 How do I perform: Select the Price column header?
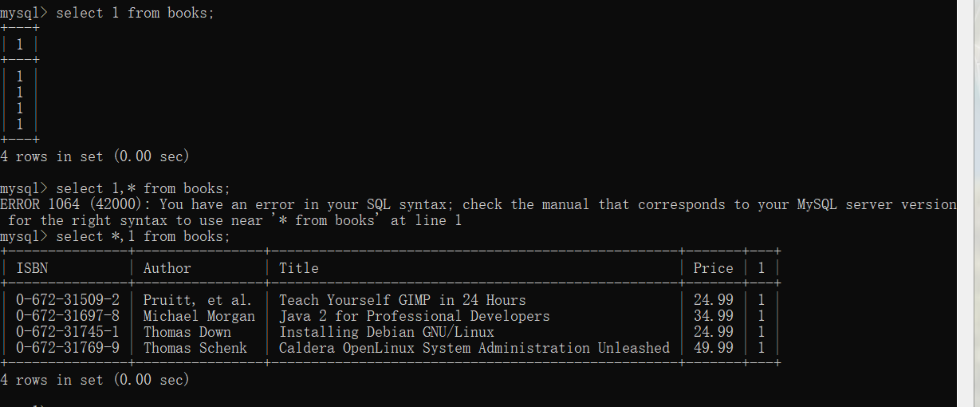coord(713,268)
